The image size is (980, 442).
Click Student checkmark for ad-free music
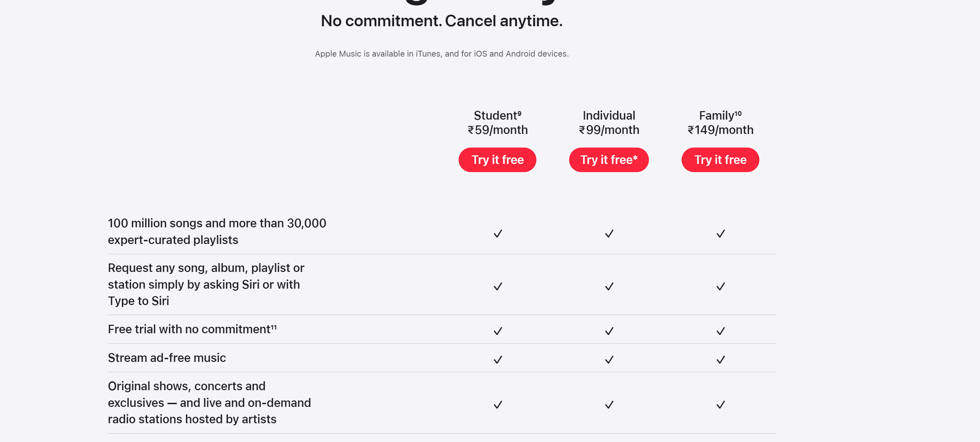(x=498, y=360)
